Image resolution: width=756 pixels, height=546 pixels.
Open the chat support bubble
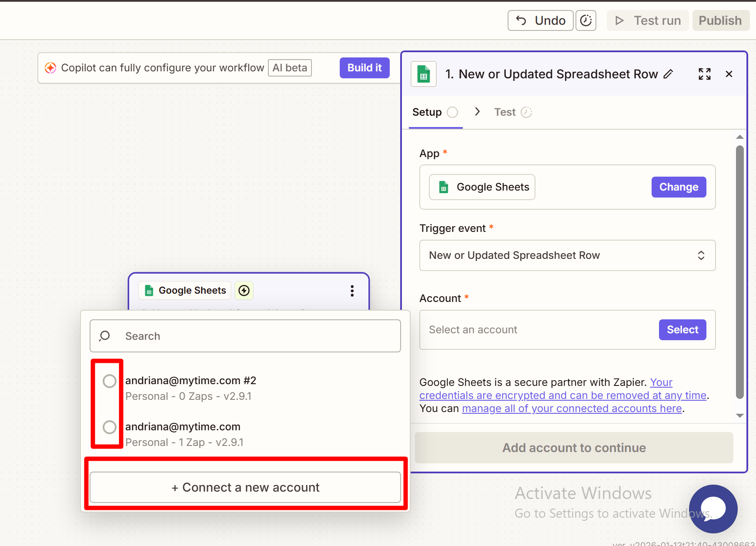(713, 509)
